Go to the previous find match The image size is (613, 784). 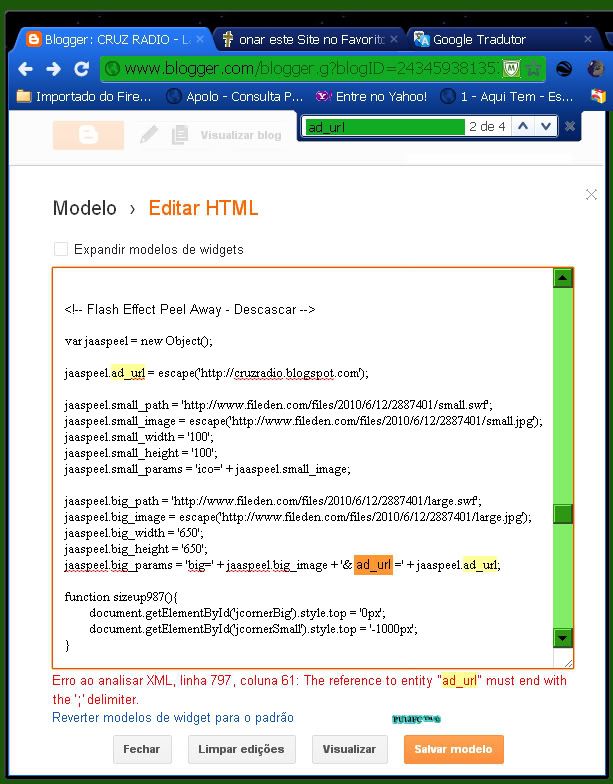coord(522,126)
